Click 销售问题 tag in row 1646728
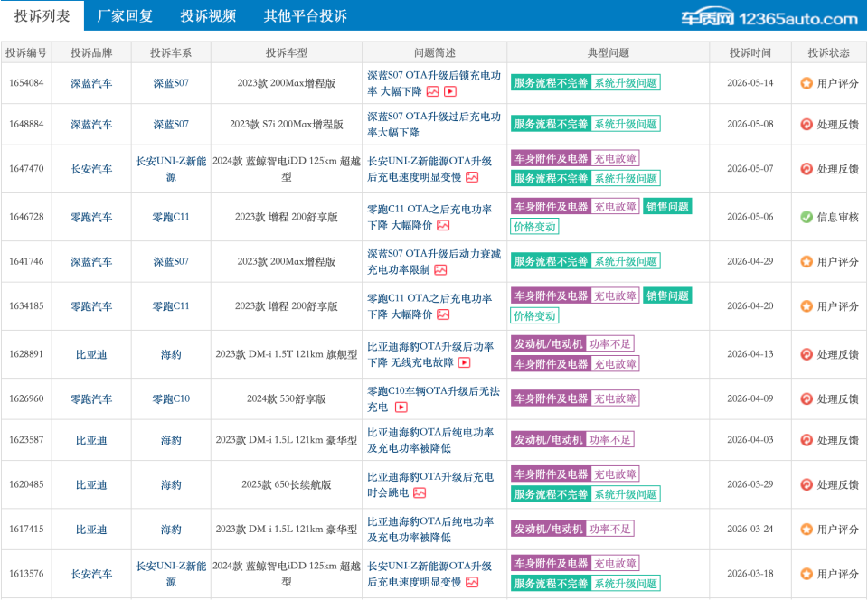868x600 pixels. click(x=667, y=206)
